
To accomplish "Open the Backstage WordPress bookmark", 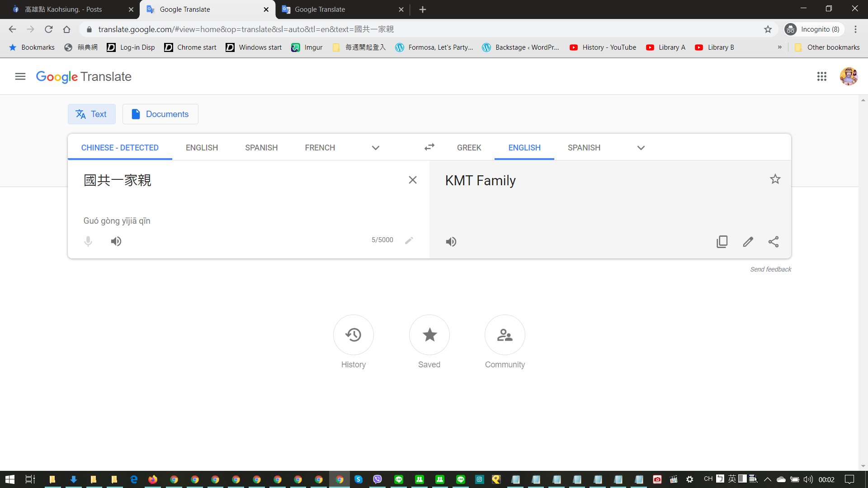I will pyautogui.click(x=520, y=47).
